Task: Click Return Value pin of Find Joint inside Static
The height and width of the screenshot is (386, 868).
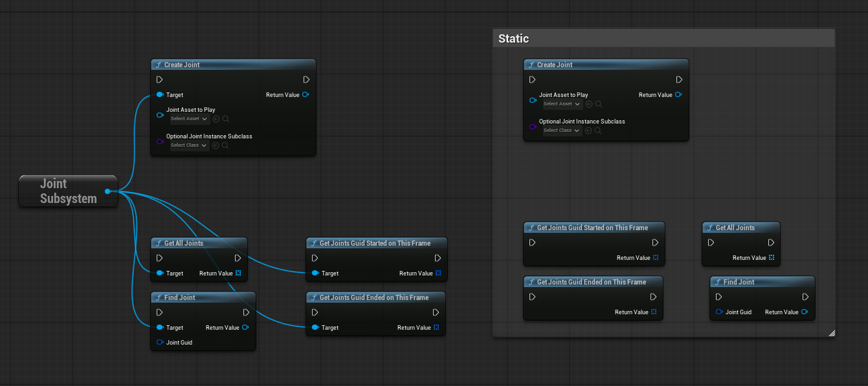Action: pyautogui.click(x=805, y=312)
